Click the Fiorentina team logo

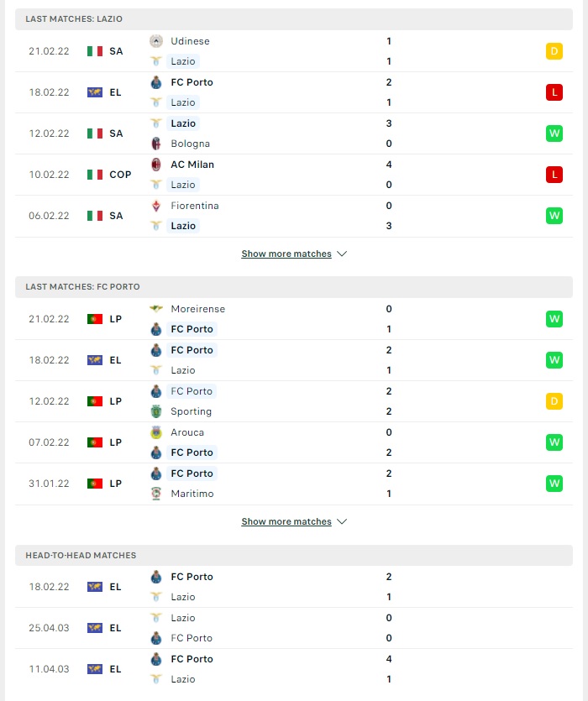pyautogui.click(x=155, y=206)
